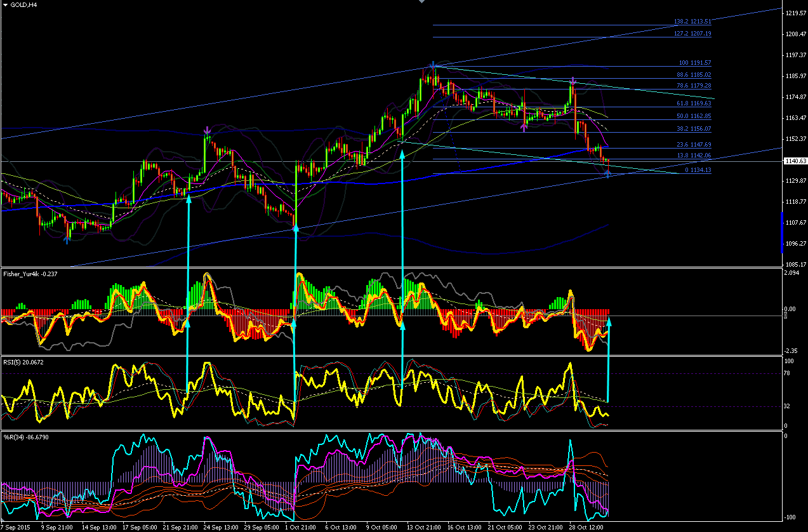Select the 50.0 1162.85 Fibonacci level
The width and height of the screenshot is (808, 532).
692,116
